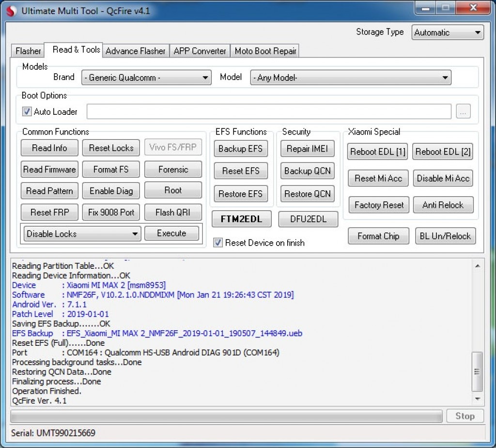Click the loader path input field
Image resolution: width=496 pixels, height=448 pixels.
pos(269,112)
